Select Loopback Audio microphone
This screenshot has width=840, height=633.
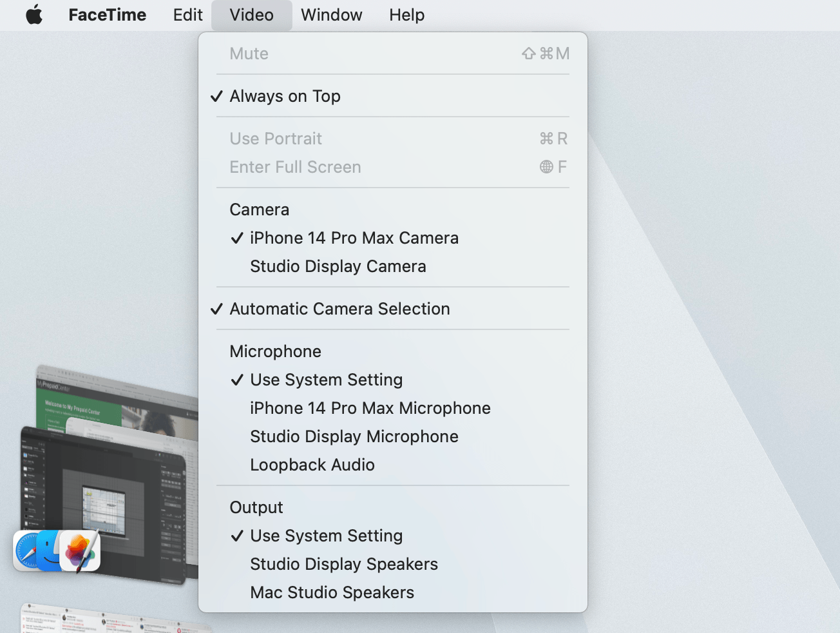tap(393, 465)
